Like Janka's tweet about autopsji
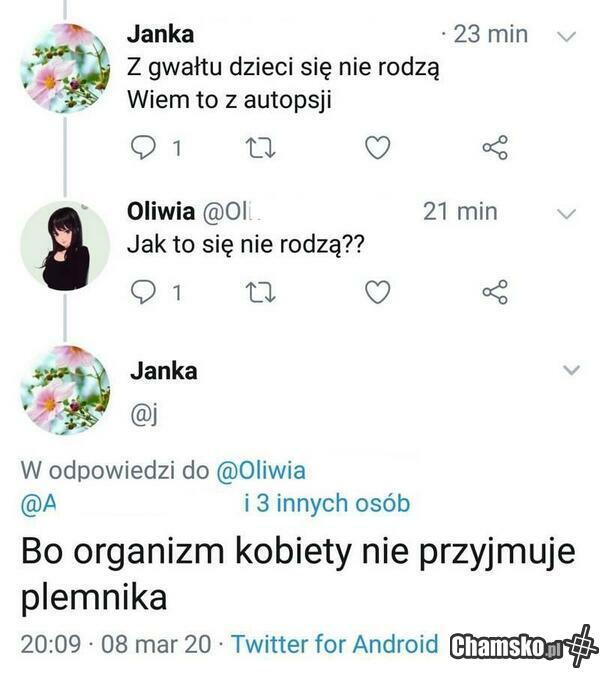Viewport: 600px width, 674px height. pos(376,149)
